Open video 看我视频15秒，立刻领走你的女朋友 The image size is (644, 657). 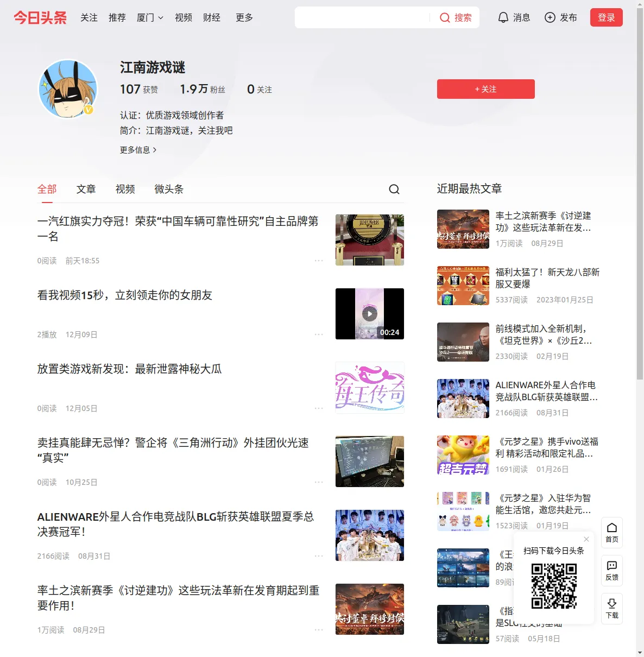(125, 295)
